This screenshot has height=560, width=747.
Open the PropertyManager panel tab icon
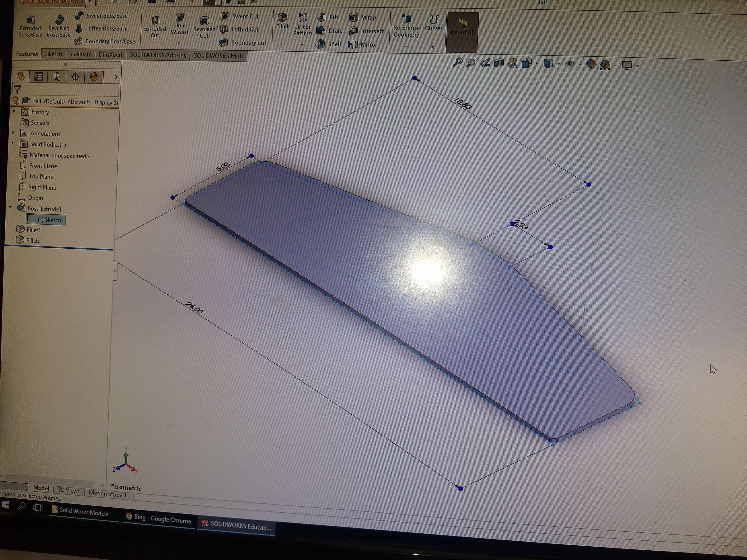(39, 77)
